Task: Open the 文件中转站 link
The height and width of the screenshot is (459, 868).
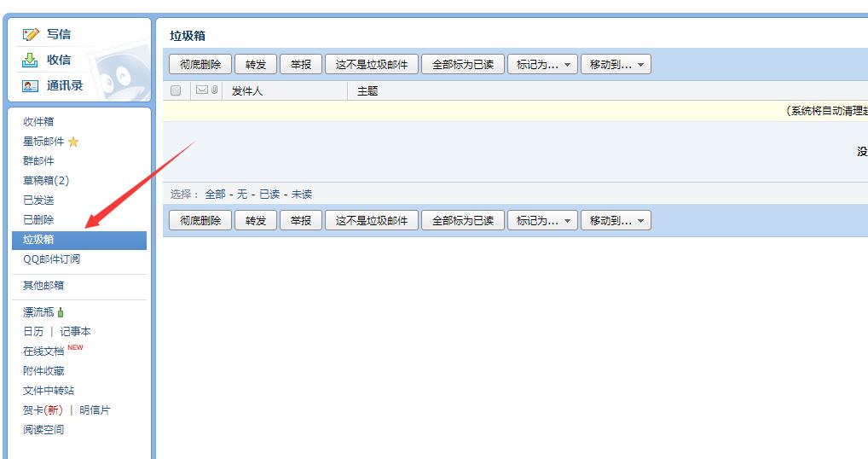Action: pos(48,391)
